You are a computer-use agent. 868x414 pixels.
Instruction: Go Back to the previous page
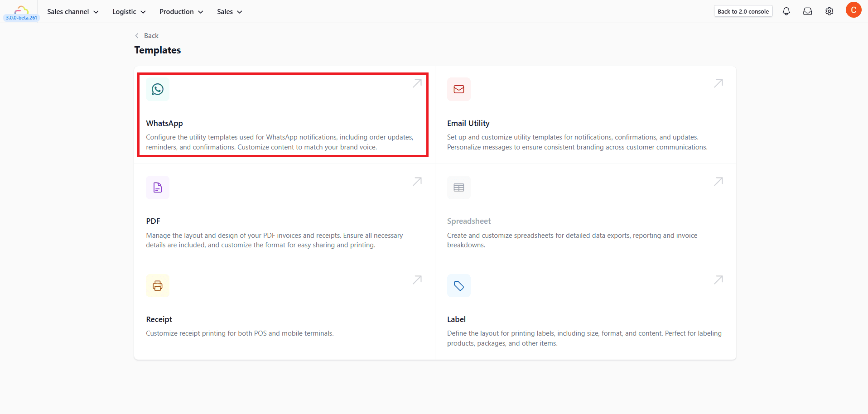coord(147,36)
